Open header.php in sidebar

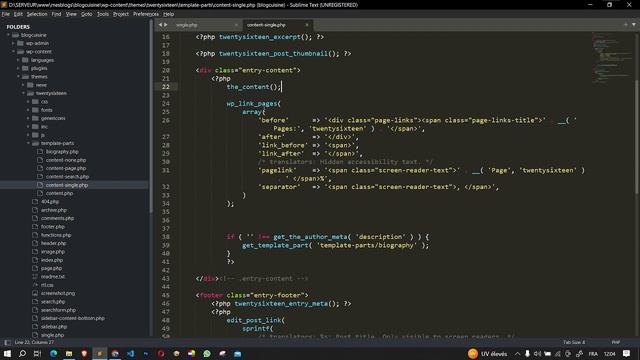[53, 243]
